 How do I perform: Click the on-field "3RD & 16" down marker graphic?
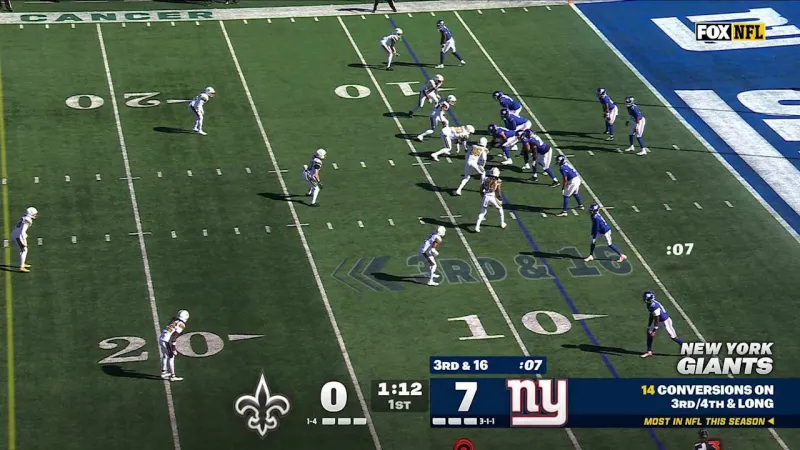pyautogui.click(x=482, y=268)
